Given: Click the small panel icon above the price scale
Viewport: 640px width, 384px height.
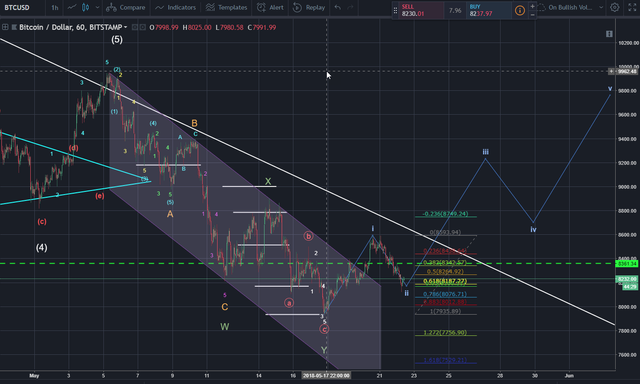Looking at the screenshot, I should pos(609,34).
